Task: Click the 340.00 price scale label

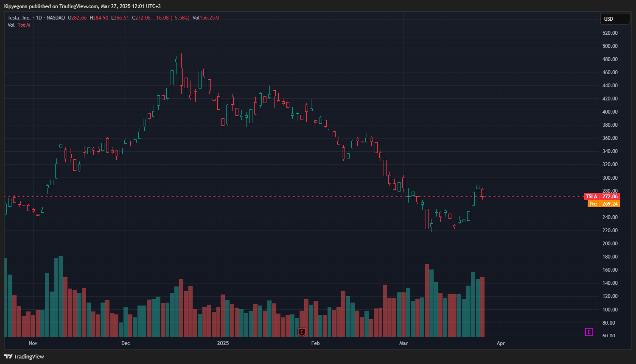Action: tap(610, 151)
